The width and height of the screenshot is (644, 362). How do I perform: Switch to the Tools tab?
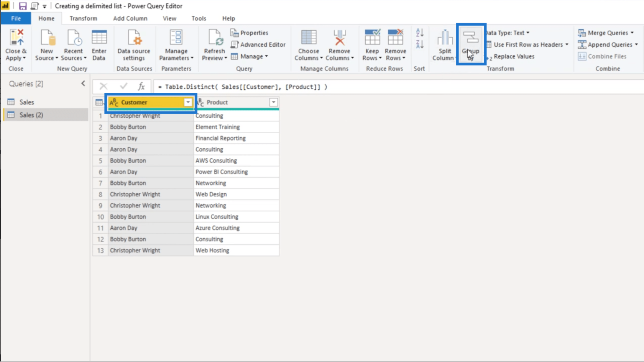click(x=199, y=18)
